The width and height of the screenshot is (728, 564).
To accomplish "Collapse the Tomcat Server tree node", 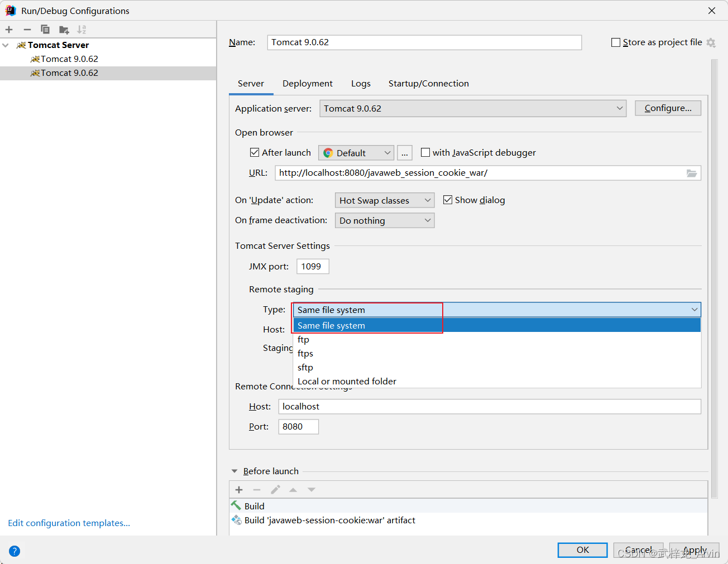I will pyautogui.click(x=6, y=45).
